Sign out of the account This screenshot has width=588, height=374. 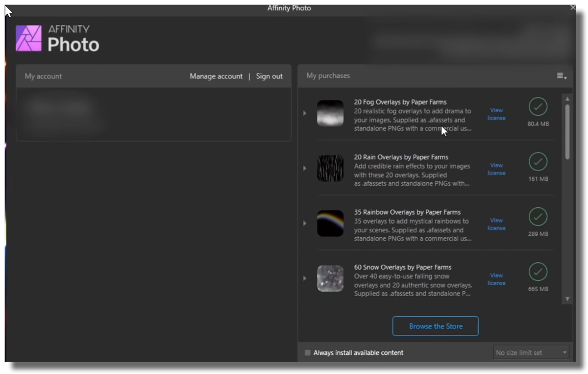click(269, 76)
